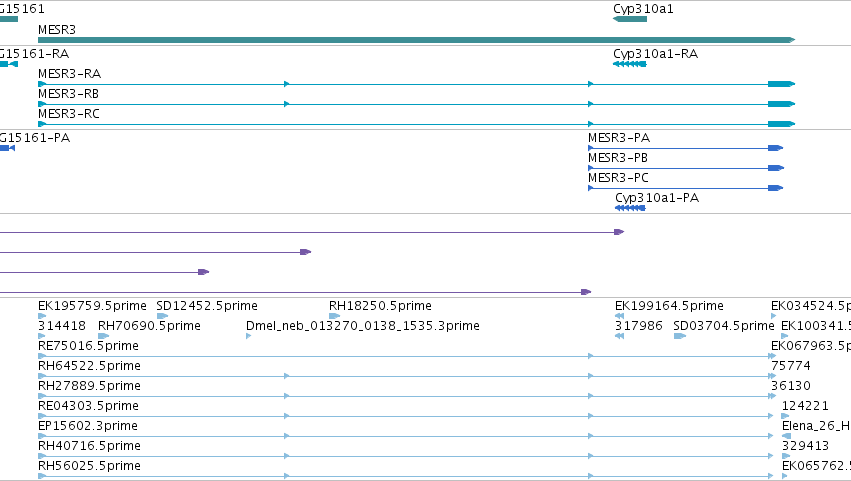The height and width of the screenshot is (481, 851).
Task: Select the MESR3-RB transcript
Action: [416, 104]
